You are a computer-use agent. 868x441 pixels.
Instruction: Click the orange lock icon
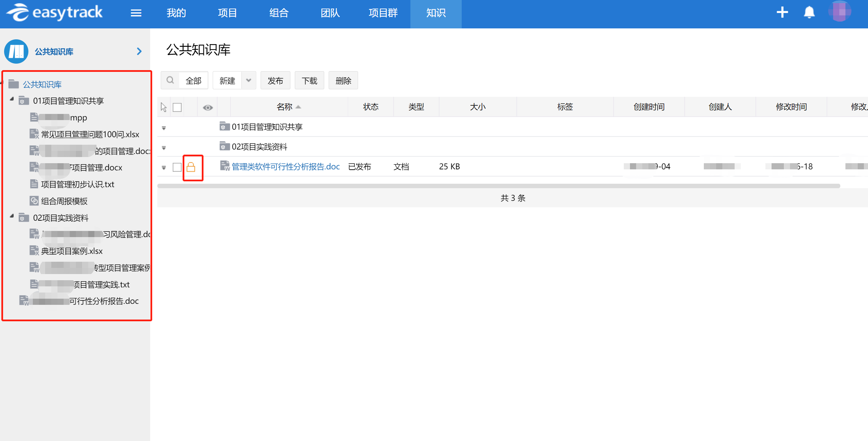coord(191,167)
